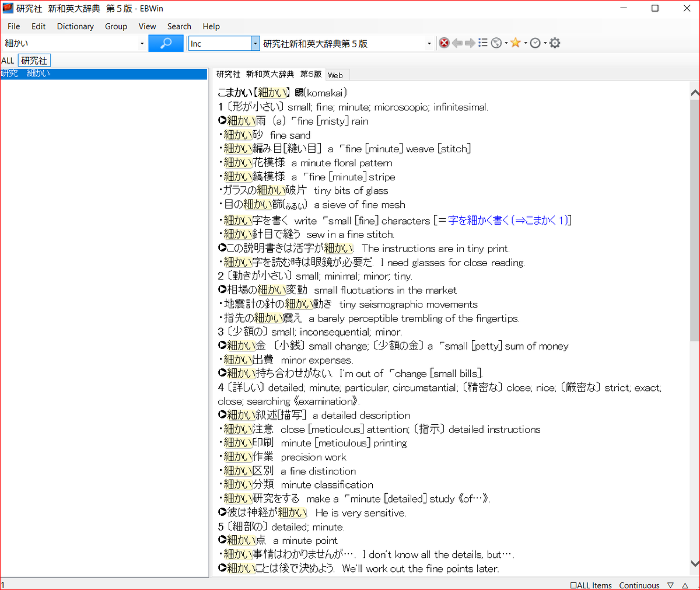The height and width of the screenshot is (590, 700).
Task: Open the 研究社新和英大辞典第５版 dictionary dropdown
Action: (x=429, y=44)
